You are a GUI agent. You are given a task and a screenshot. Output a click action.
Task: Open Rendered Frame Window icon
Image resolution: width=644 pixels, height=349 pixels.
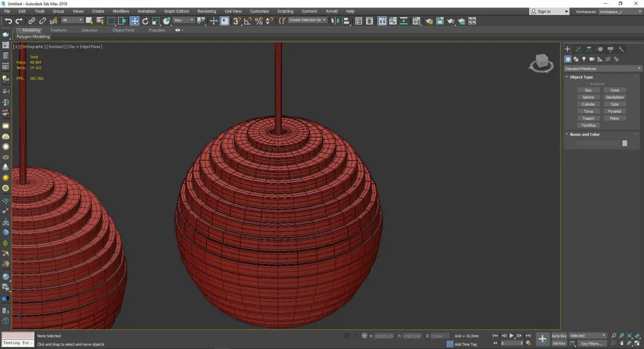click(440, 21)
